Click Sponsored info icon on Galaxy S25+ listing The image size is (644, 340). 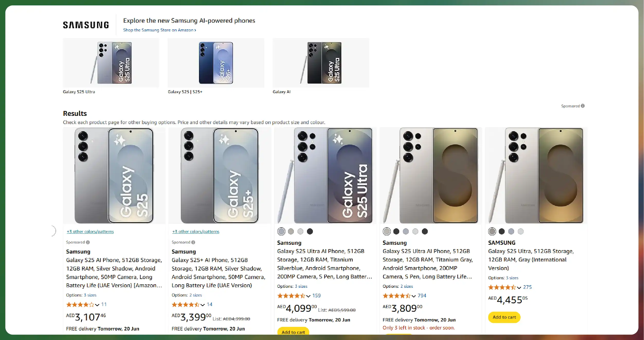(x=193, y=242)
